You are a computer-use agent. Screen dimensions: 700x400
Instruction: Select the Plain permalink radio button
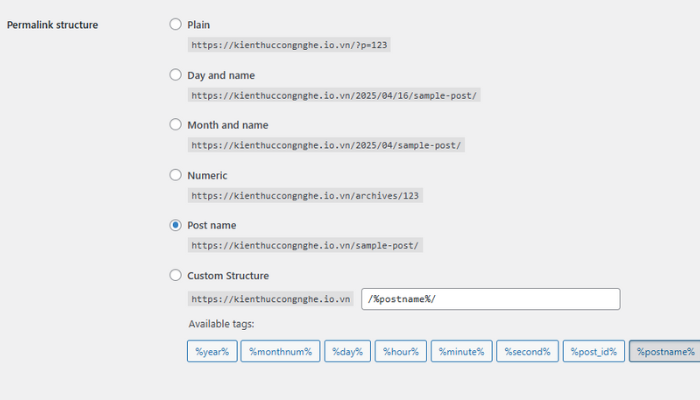176,24
